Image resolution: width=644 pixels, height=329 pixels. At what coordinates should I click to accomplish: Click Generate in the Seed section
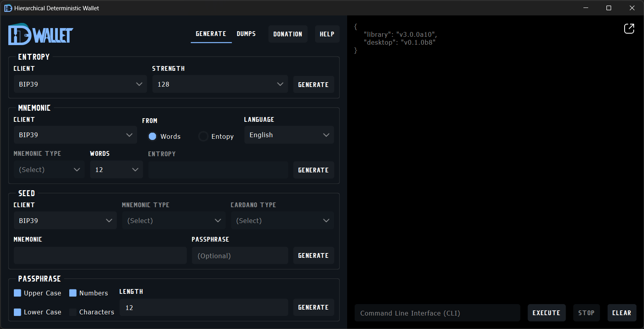click(x=313, y=255)
